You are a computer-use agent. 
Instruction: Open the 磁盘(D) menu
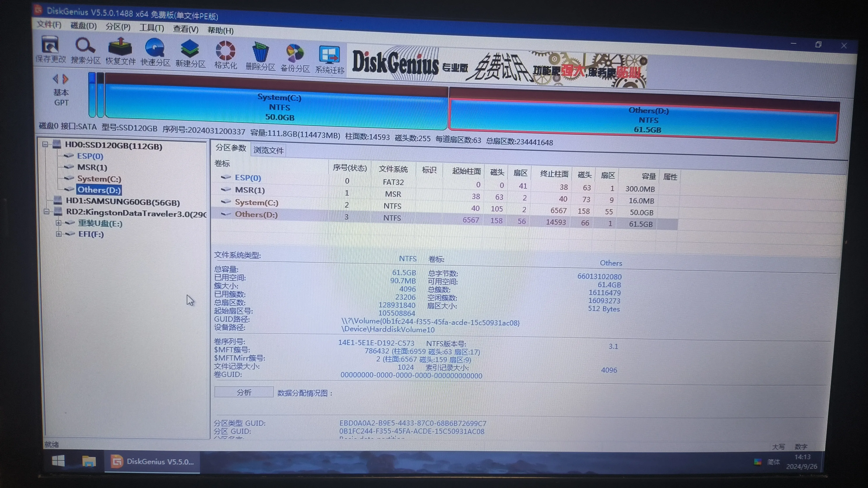84,26
